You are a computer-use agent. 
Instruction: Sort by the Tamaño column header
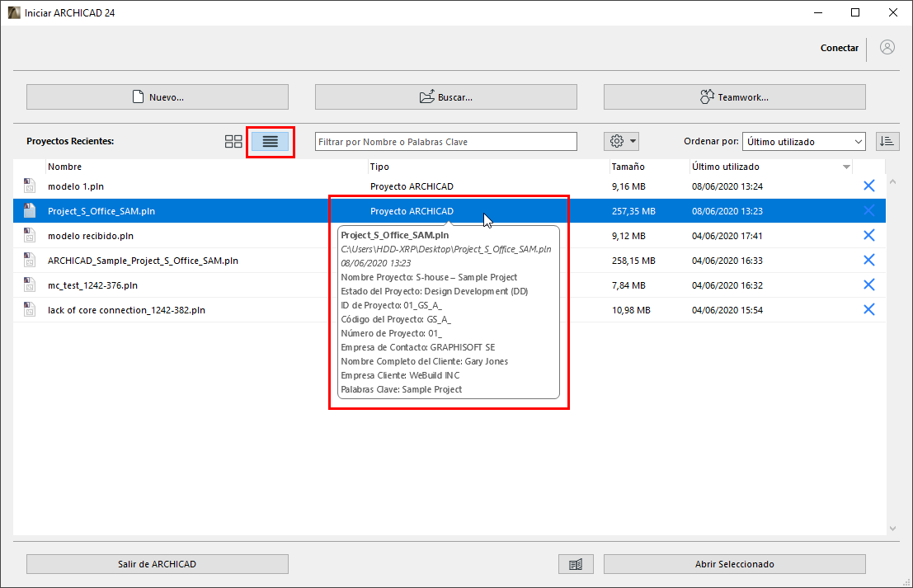click(x=650, y=167)
